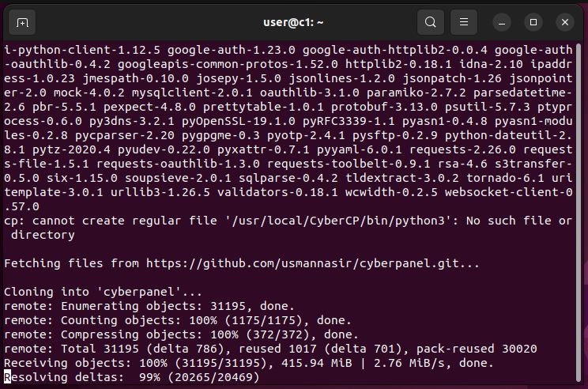This screenshot has width=588, height=389.
Task: Open a new terminal tab
Action: (x=22, y=22)
